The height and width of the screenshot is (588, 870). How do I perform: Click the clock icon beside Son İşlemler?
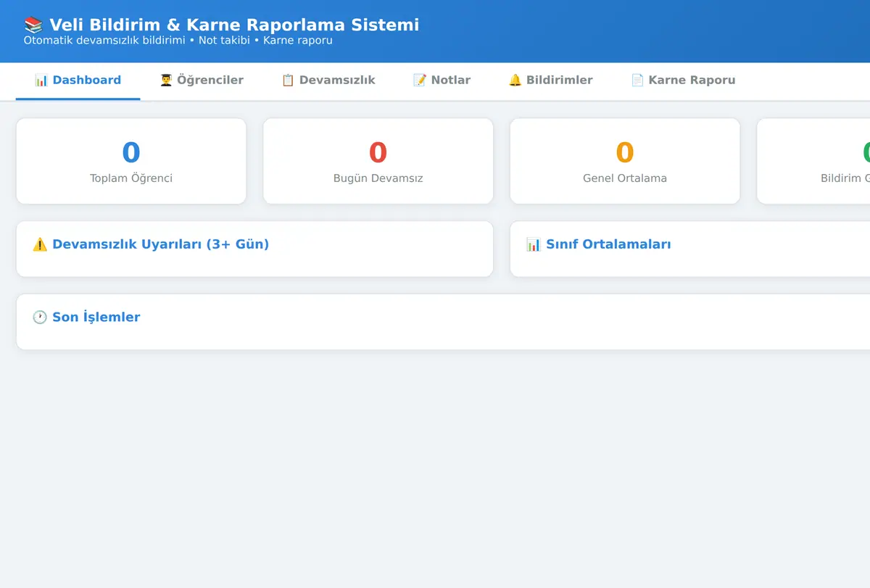40,318
